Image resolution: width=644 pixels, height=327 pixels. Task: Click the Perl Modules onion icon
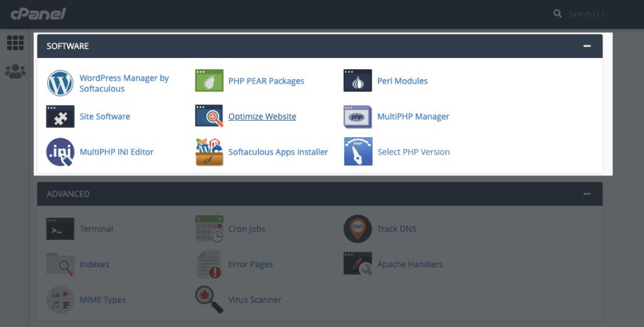(358, 80)
